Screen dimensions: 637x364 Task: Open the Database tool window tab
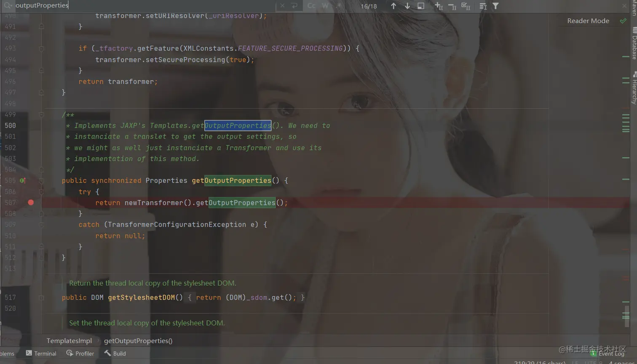tap(634, 44)
